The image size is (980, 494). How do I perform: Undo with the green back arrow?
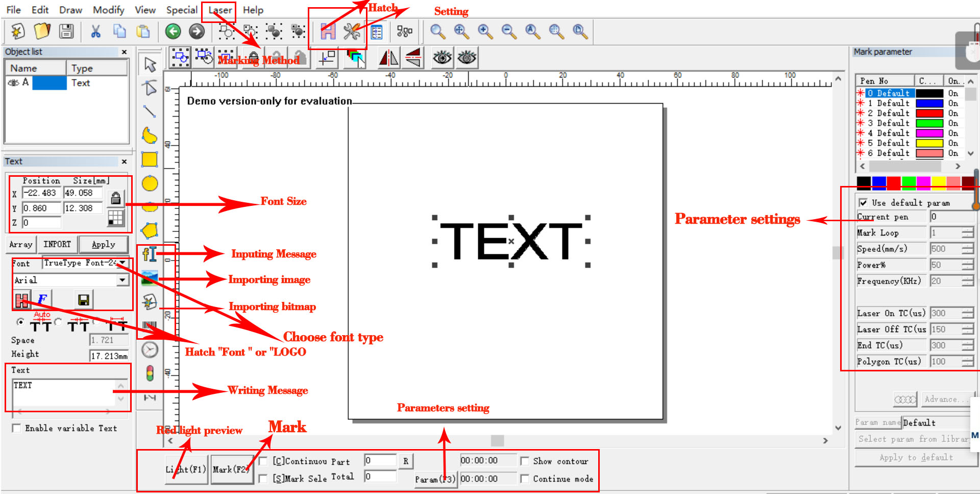[x=173, y=32]
